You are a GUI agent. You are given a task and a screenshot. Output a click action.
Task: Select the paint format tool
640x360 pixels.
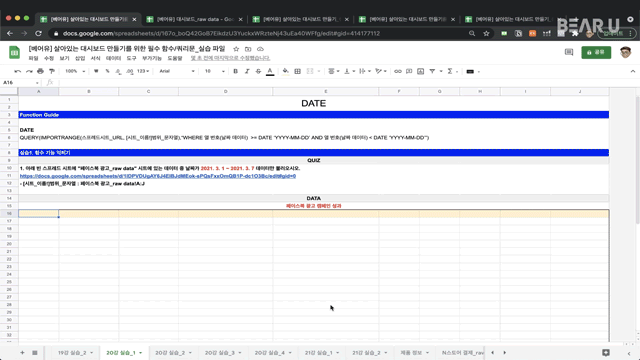(52, 71)
